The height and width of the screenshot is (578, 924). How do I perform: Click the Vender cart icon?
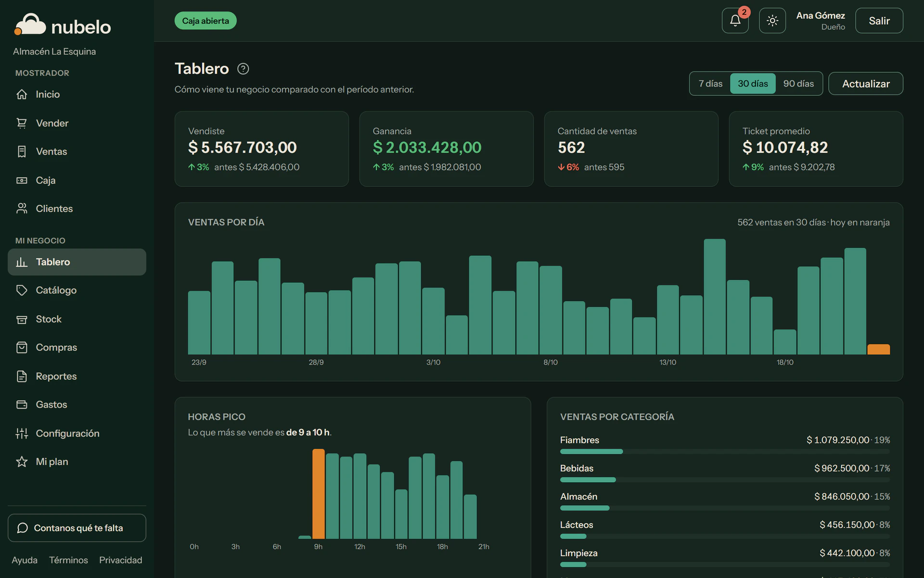[22, 123]
